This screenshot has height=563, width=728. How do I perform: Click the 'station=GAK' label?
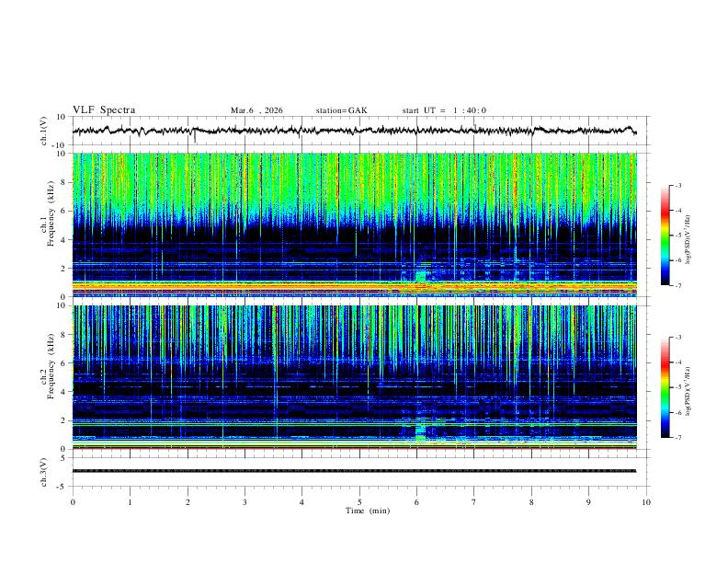click(x=341, y=110)
